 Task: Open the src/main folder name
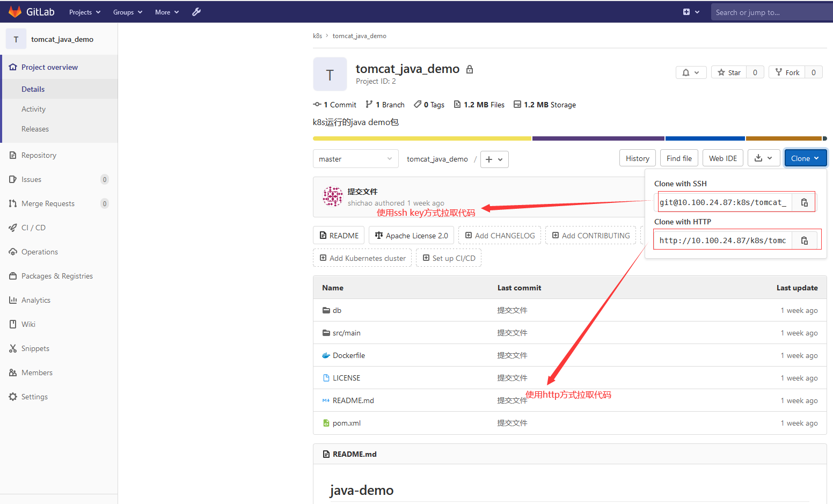tap(347, 333)
